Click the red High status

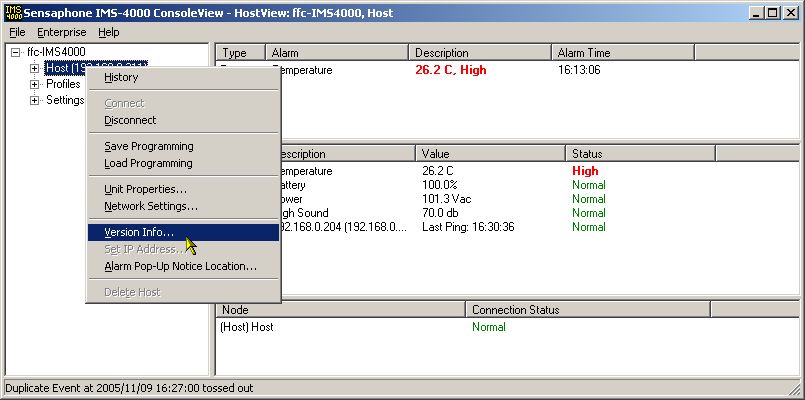coord(585,171)
